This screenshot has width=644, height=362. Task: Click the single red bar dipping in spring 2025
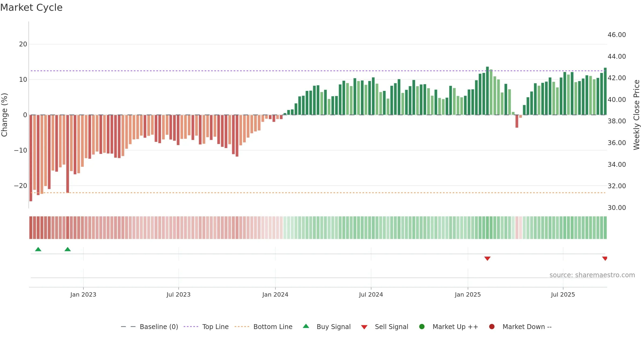pos(517,121)
